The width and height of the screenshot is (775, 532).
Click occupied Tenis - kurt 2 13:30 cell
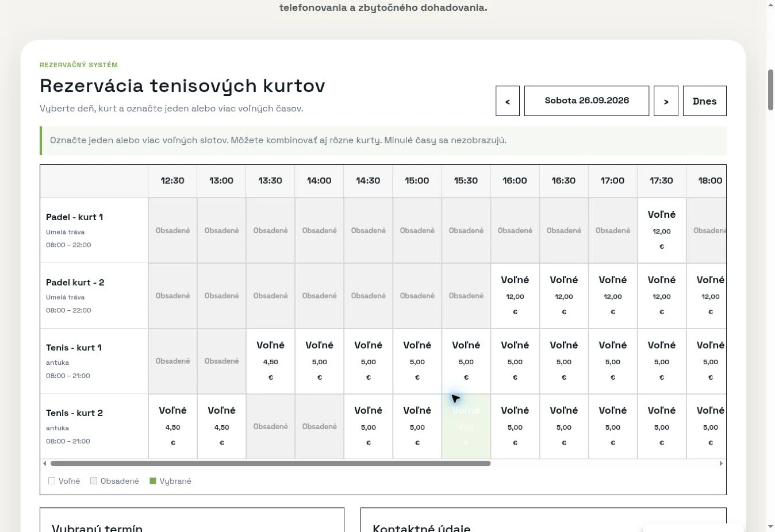click(x=271, y=427)
